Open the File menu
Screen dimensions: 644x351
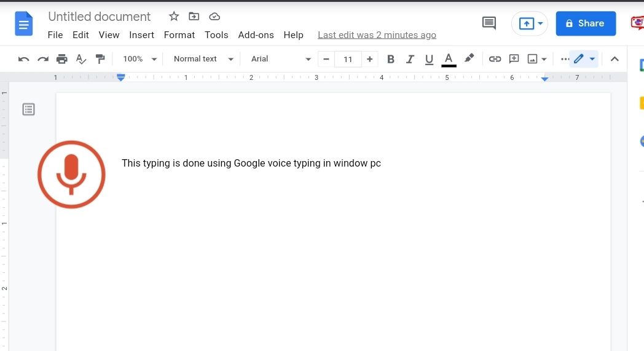point(55,35)
